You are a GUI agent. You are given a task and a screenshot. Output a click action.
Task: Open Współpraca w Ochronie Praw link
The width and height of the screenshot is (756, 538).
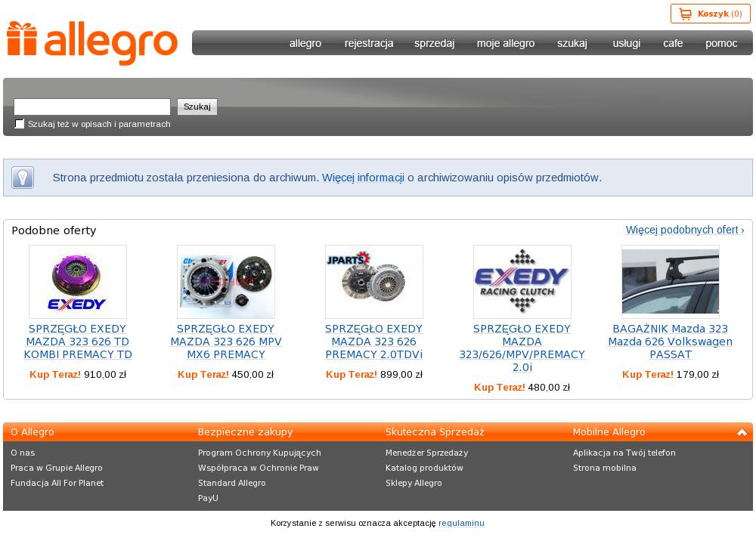(259, 468)
